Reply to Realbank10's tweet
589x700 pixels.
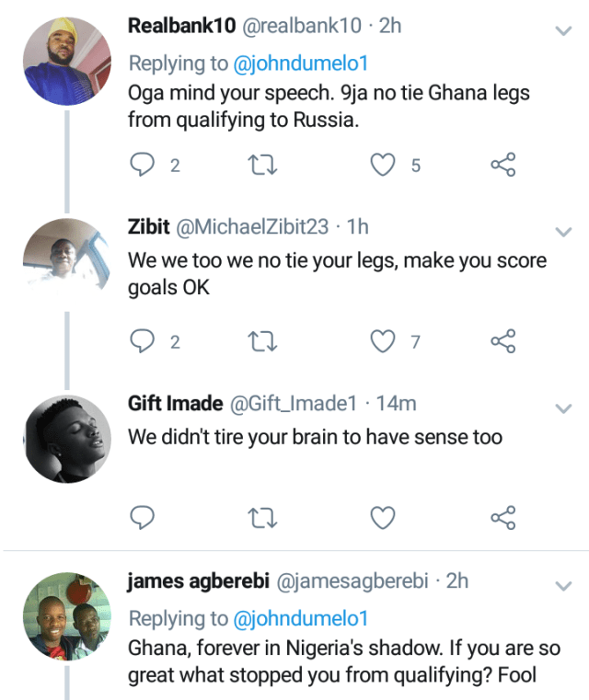141,165
